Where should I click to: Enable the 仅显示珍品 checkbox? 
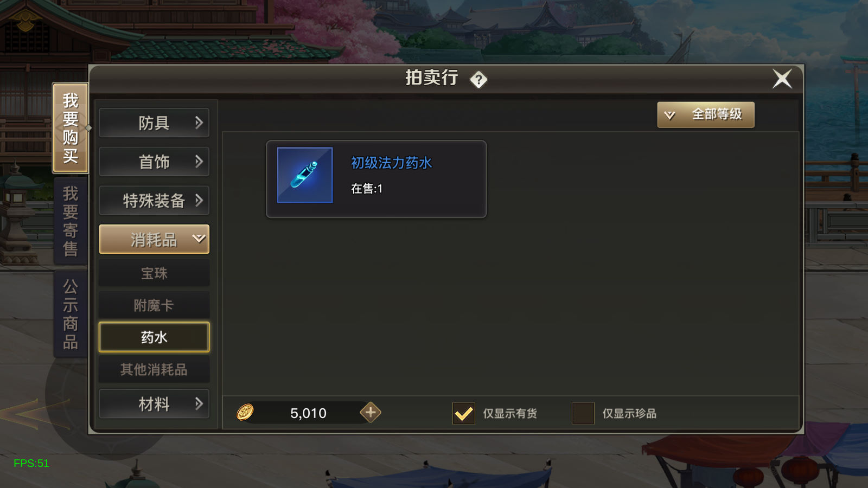point(583,413)
